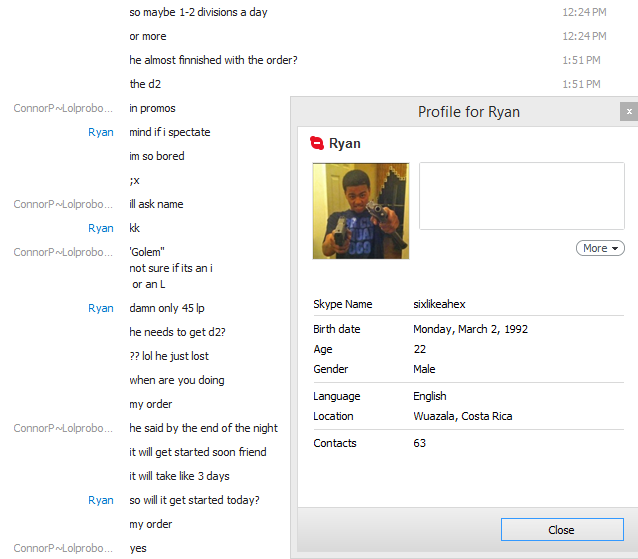Click the 1:51 PM timestamp beside 'the d2'
638x559 pixels.
click(x=581, y=84)
